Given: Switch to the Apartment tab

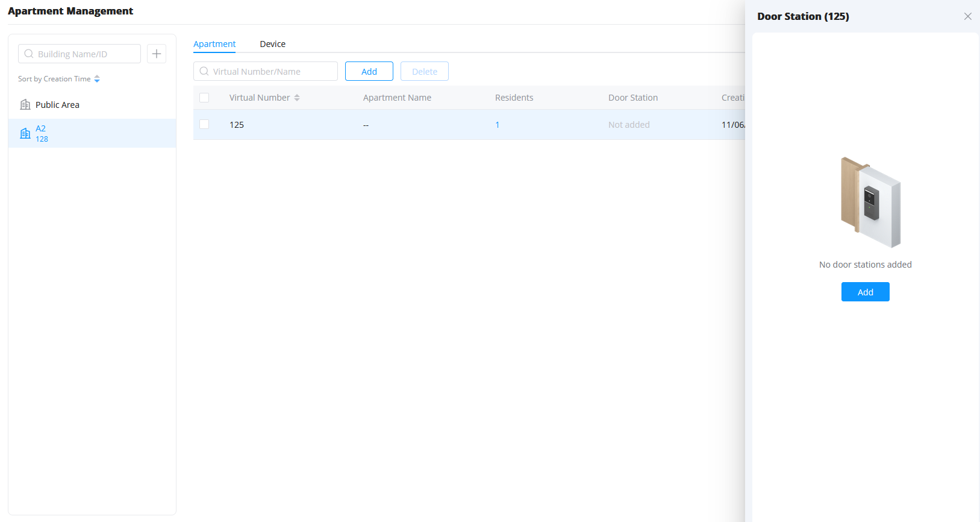Looking at the screenshot, I should tap(214, 44).
